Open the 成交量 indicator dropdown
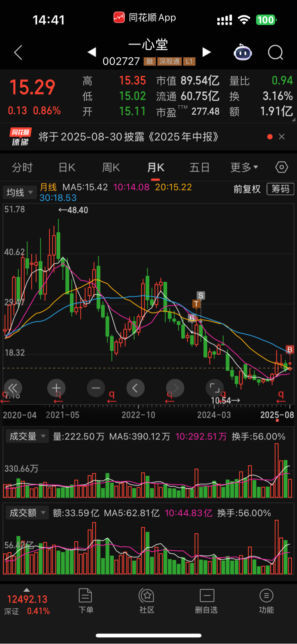297x644 pixels. [27, 436]
